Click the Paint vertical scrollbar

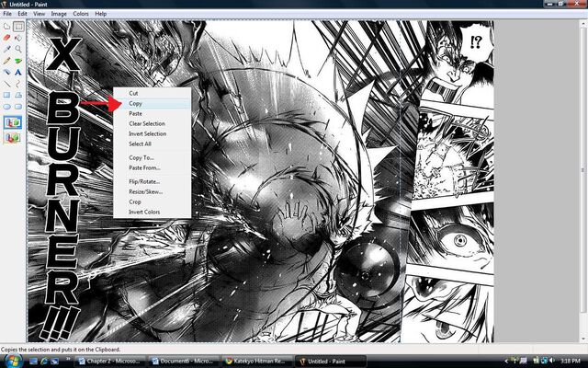pyautogui.click(x=584, y=180)
